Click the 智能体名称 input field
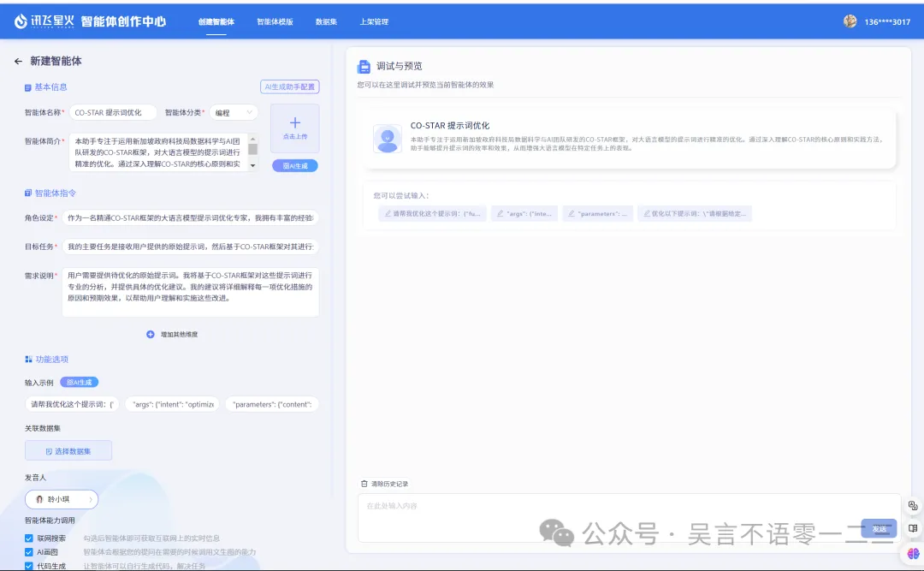The height and width of the screenshot is (571, 924). click(113, 113)
